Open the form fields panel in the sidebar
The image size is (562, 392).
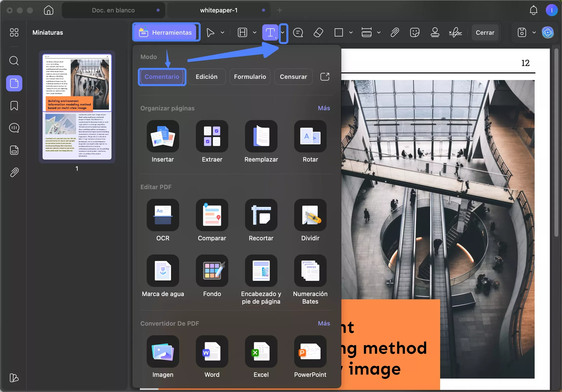pyautogui.click(x=14, y=150)
